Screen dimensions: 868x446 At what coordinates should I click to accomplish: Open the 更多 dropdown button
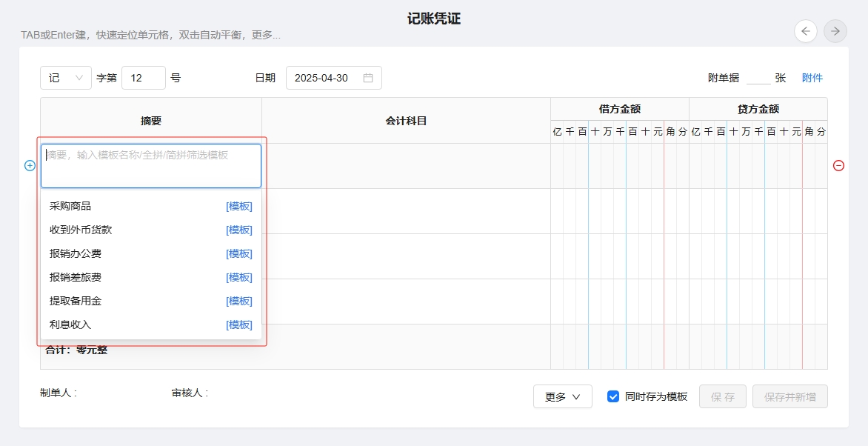click(x=562, y=396)
